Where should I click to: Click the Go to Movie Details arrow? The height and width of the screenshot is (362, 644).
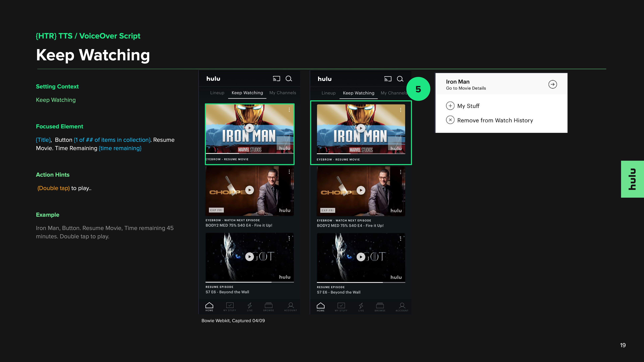[x=552, y=84]
